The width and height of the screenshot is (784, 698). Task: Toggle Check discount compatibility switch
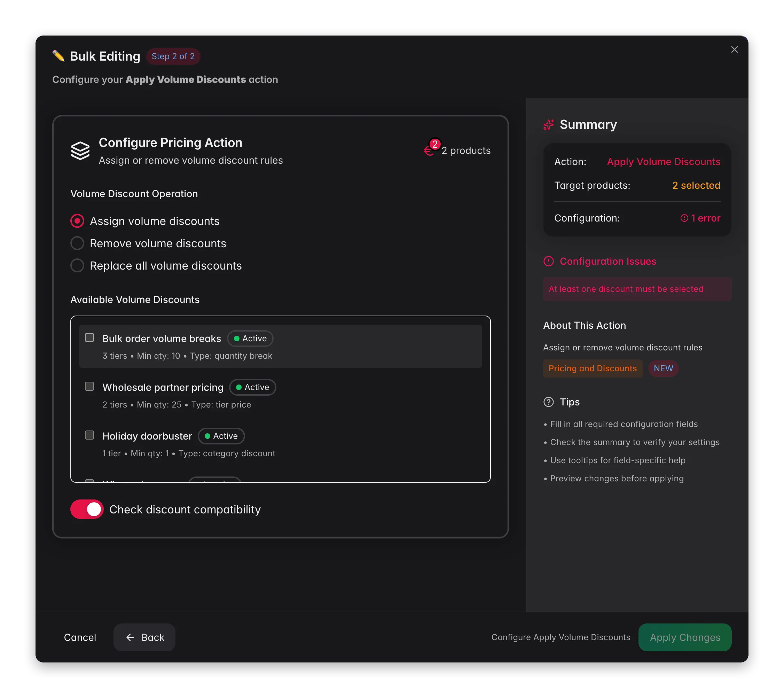tap(87, 509)
